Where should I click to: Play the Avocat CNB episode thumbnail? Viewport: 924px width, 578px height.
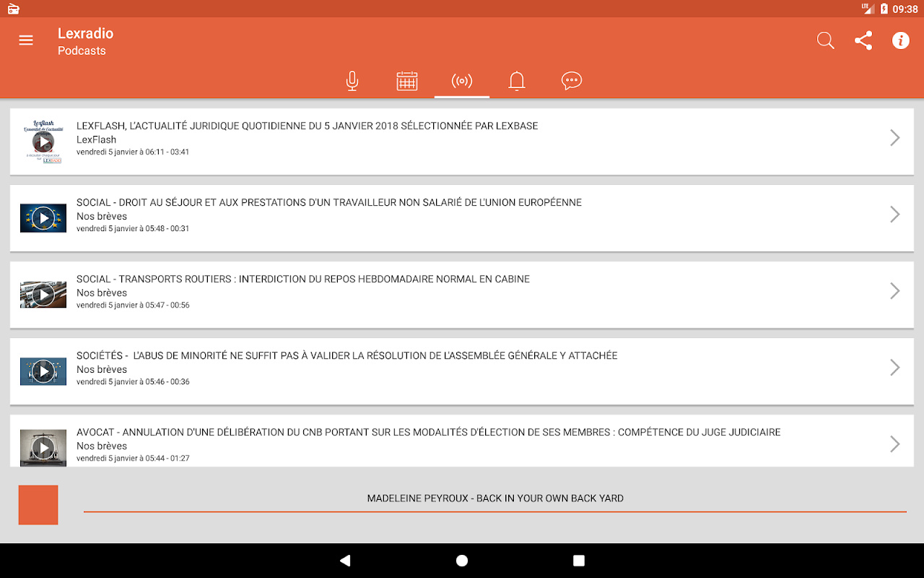(x=43, y=448)
